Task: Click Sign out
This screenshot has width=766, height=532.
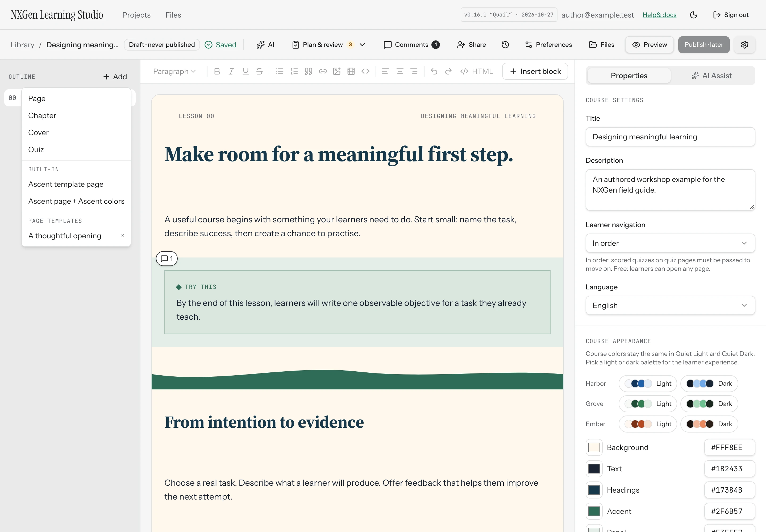Action: click(731, 15)
